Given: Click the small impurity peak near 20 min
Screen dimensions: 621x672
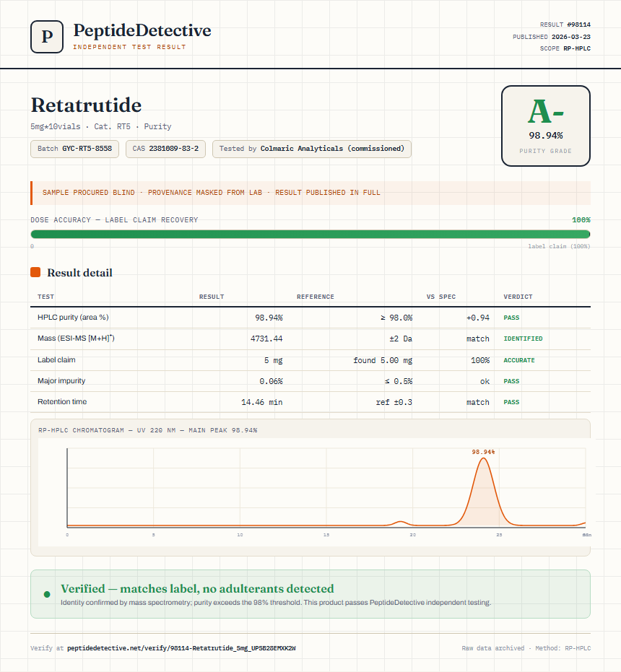Looking at the screenshot, I should coord(401,523).
